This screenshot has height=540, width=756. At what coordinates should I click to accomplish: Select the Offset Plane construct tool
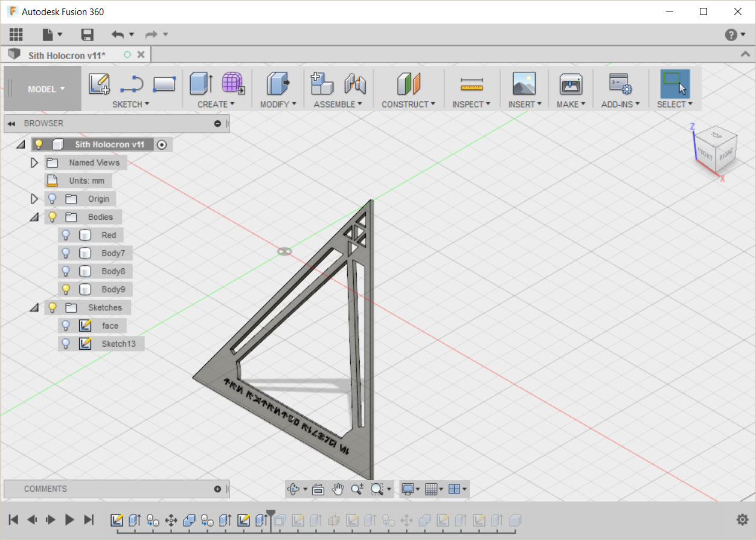408,83
